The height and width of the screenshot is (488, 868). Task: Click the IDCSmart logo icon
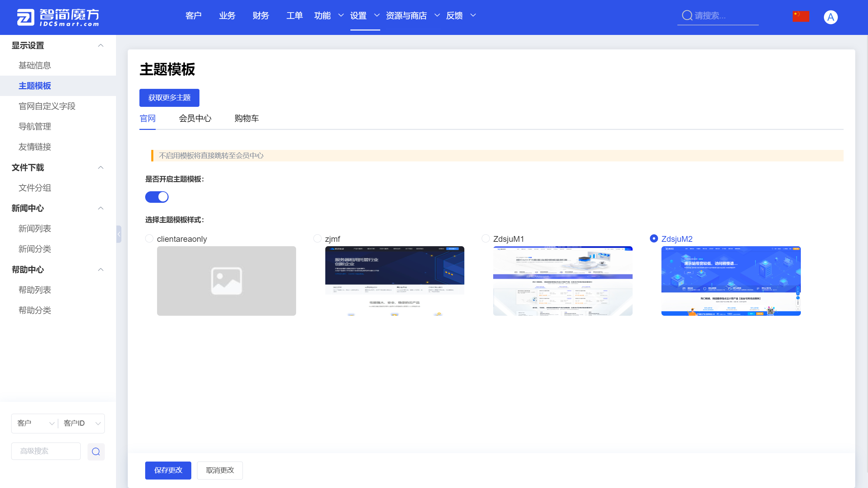tap(26, 17)
